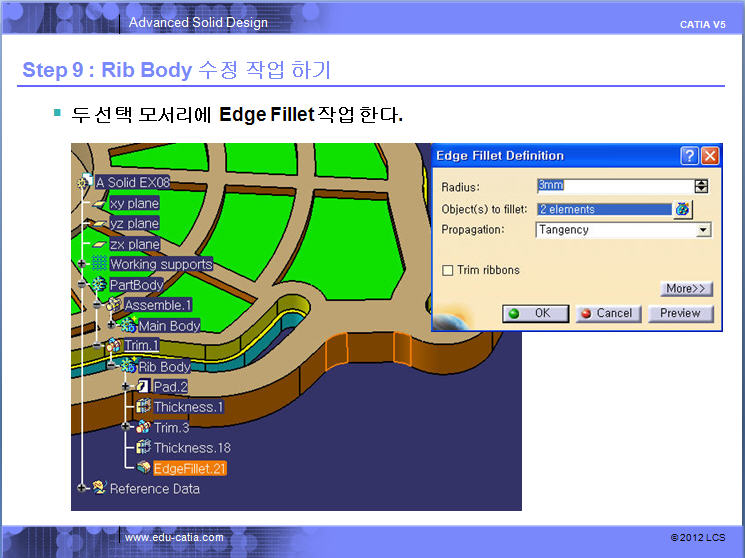Screen dimensions: 745x558
Task: Click the Preview button
Action: point(680,313)
